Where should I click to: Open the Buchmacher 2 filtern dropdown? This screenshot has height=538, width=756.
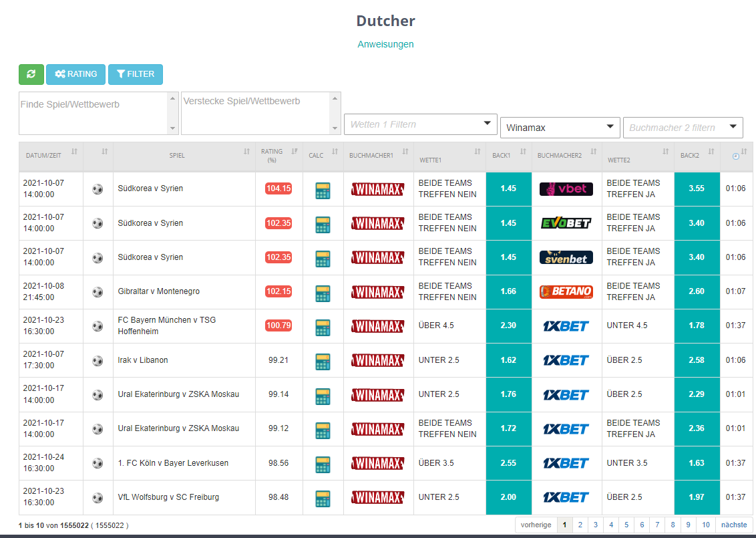[683, 128]
